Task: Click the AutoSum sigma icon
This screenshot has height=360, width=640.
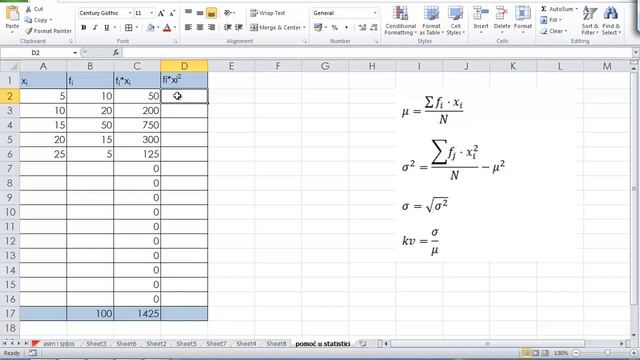Action: click(544, 9)
